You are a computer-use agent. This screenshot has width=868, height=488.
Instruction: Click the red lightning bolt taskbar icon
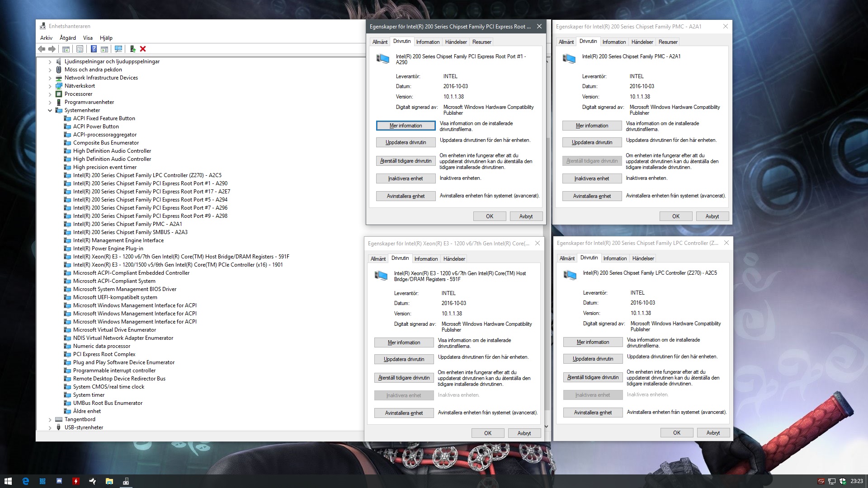click(x=76, y=481)
